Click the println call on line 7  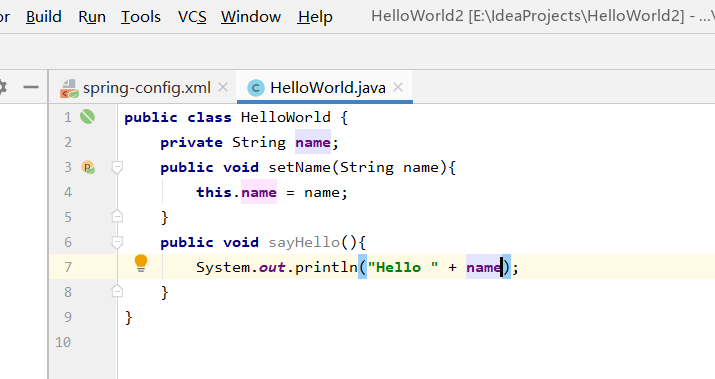[326, 267]
